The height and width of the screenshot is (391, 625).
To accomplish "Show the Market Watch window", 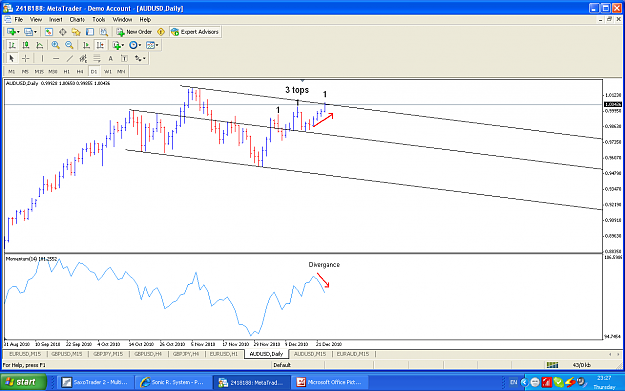I will (49, 32).
